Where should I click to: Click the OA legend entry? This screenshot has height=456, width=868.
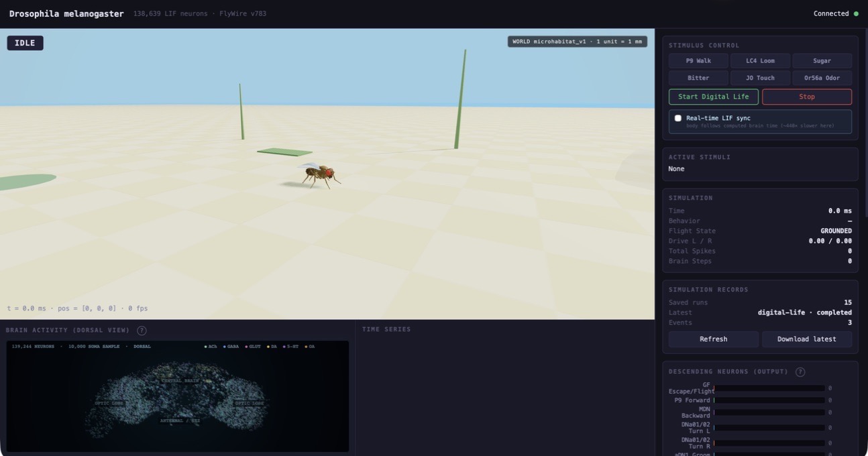coord(309,347)
